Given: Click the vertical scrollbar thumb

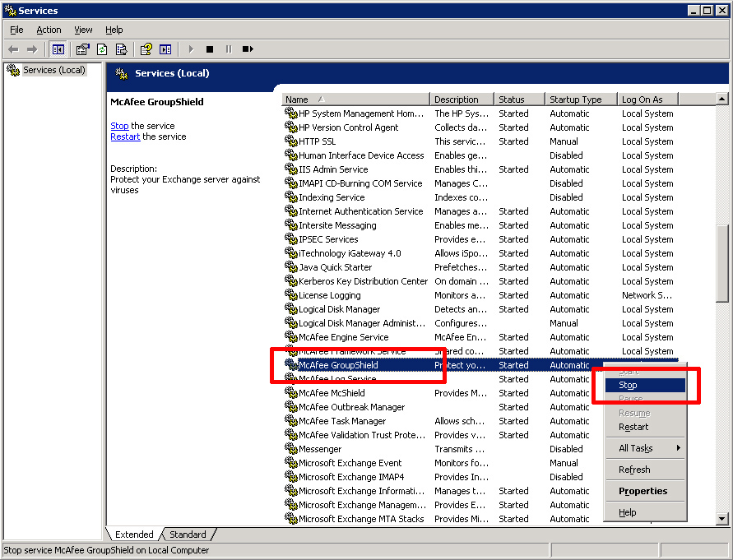Looking at the screenshot, I should click(x=721, y=264).
